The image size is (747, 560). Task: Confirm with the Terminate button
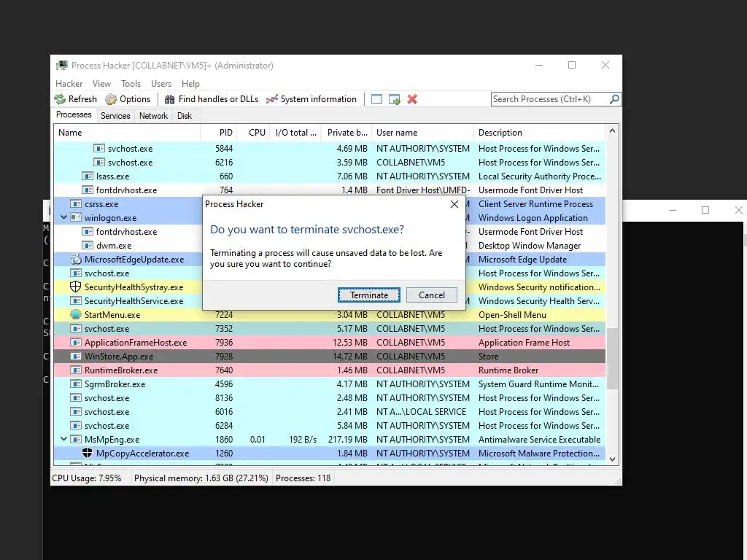click(369, 295)
